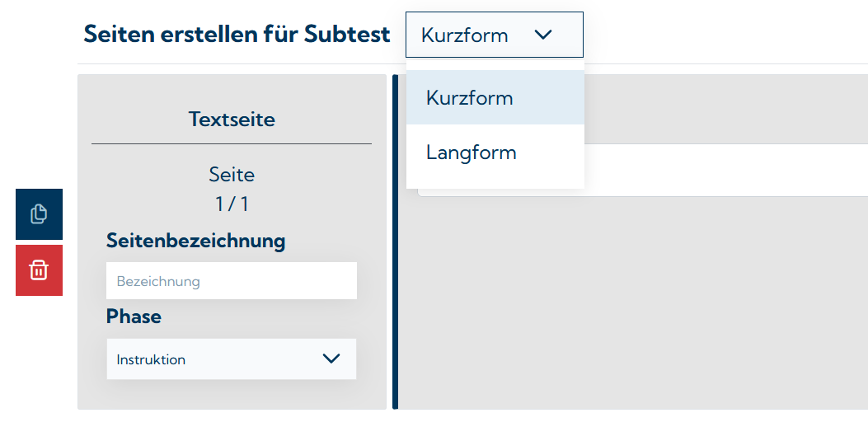Click the 'Seiten erstellen für Subtest' heading
Screen dimensions: 868x422
tap(237, 35)
